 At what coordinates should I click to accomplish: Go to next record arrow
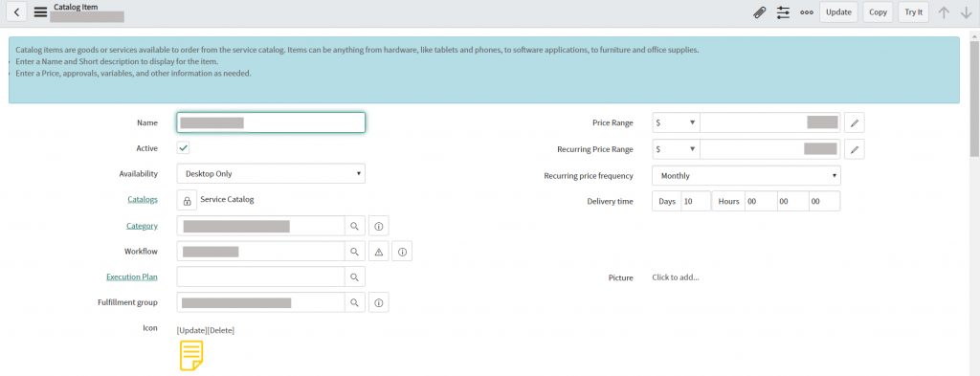(967, 11)
